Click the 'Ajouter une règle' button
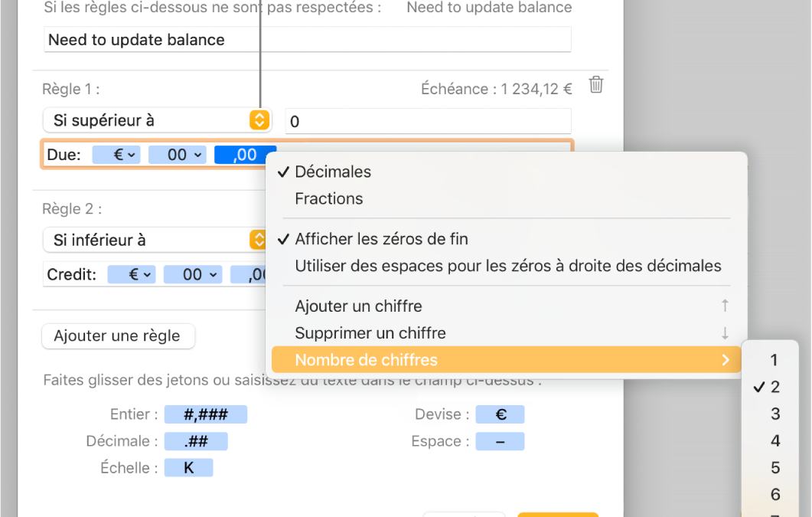This screenshot has width=812, height=517. tap(118, 335)
